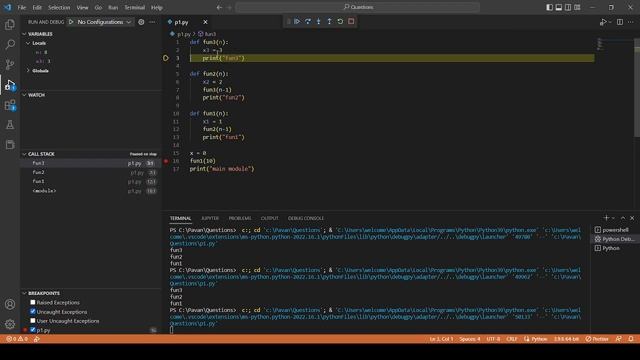The image size is (640, 360).
Task: Split the editor right
Action: 620,22
